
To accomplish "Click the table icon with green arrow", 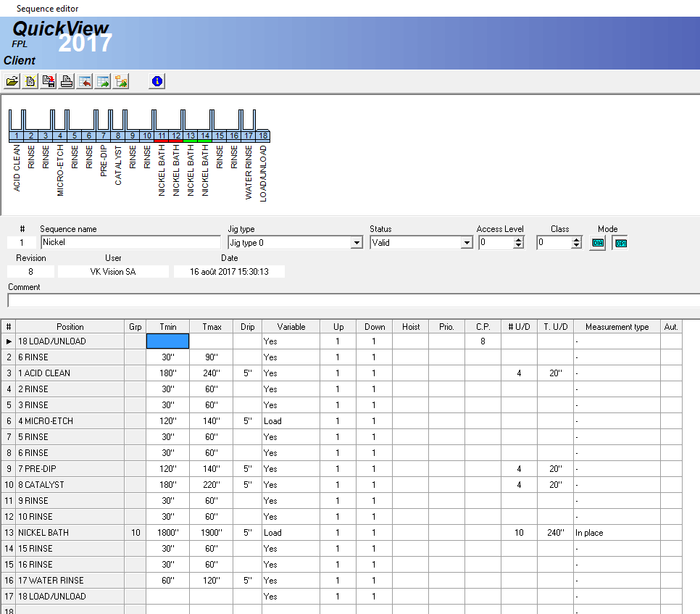I will tap(103, 81).
